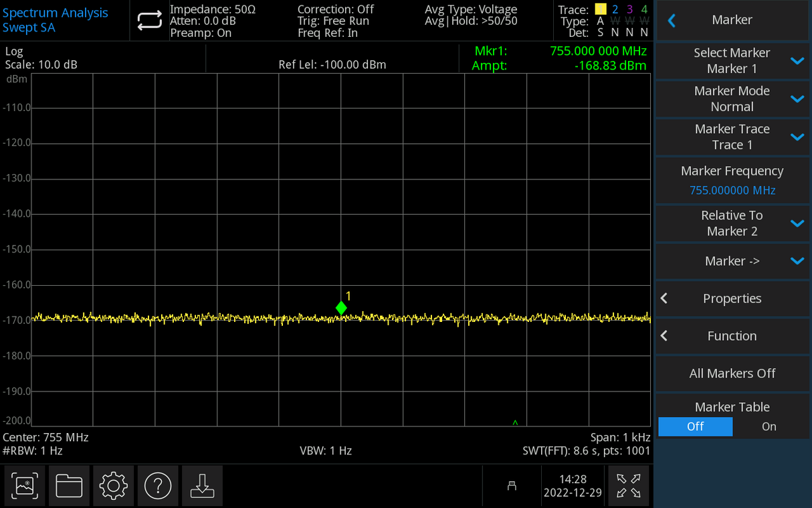Click the screen capture icon in bottom toolbar
Viewport: 812px width, 508px height.
coord(24,486)
